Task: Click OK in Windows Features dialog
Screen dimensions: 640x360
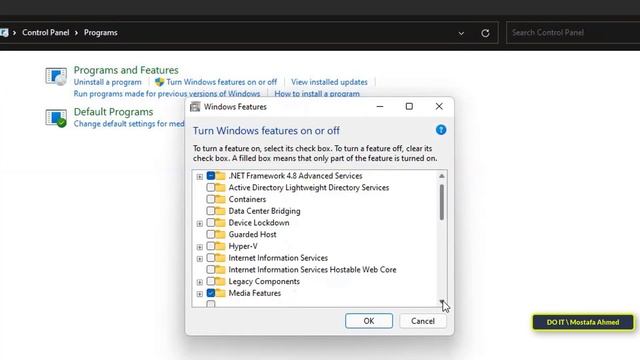Action: point(369,321)
